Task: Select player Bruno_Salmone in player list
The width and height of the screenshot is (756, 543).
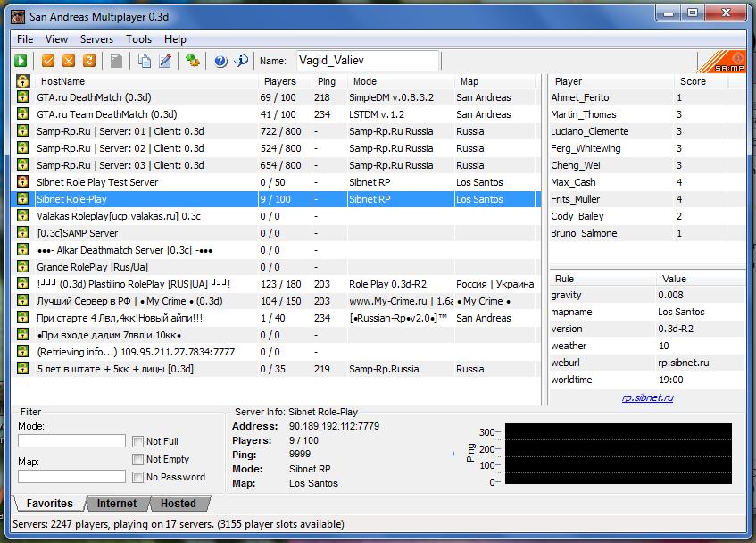Action: (x=647, y=233)
